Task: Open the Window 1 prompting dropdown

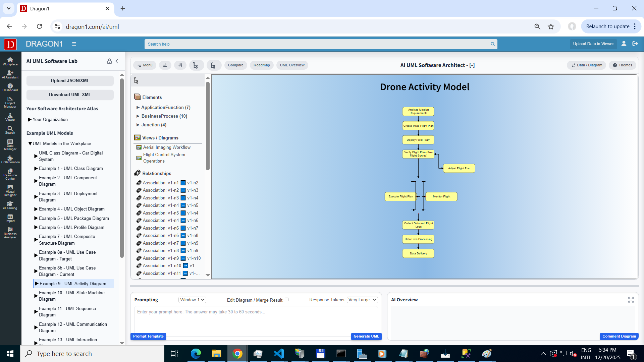Action: [192, 300]
